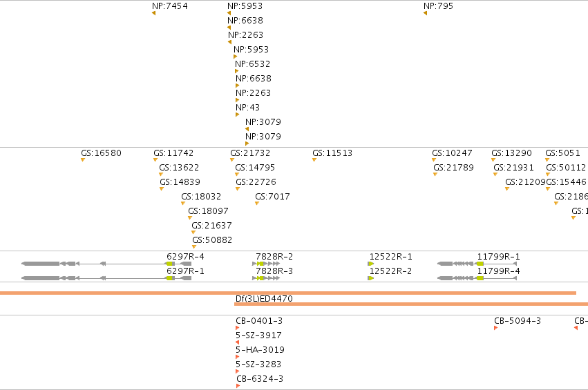Select the triangle marker under GS:10247

(434, 160)
